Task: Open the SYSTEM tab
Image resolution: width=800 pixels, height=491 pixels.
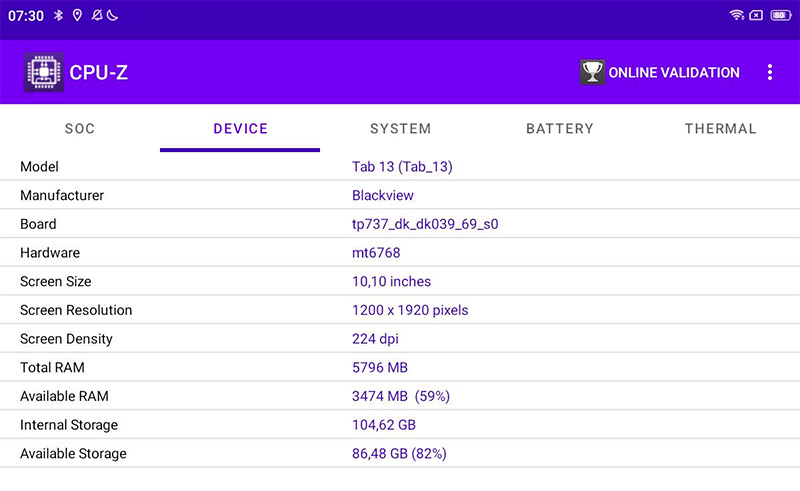Action: click(400, 129)
